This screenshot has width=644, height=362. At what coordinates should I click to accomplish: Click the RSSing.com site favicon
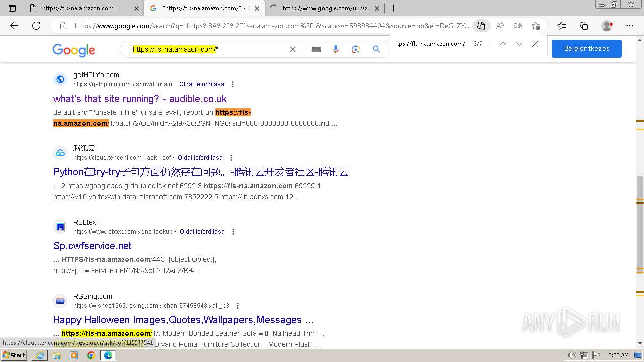point(60,301)
